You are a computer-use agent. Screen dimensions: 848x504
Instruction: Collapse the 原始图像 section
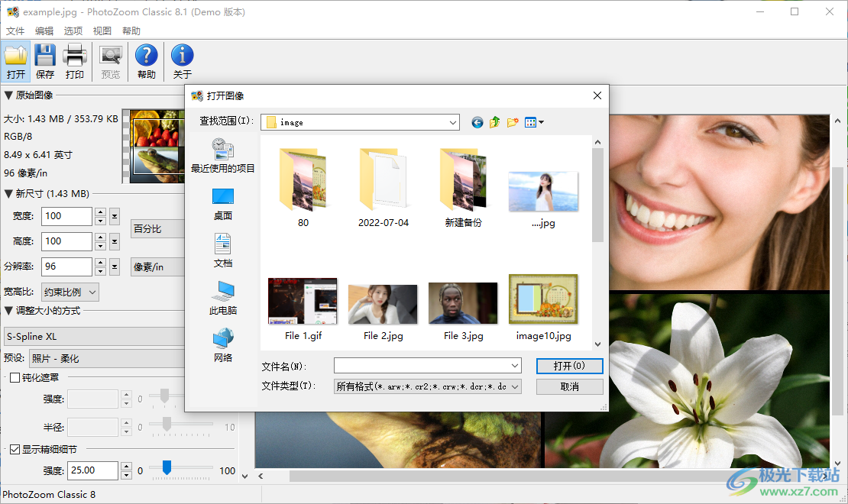point(8,95)
